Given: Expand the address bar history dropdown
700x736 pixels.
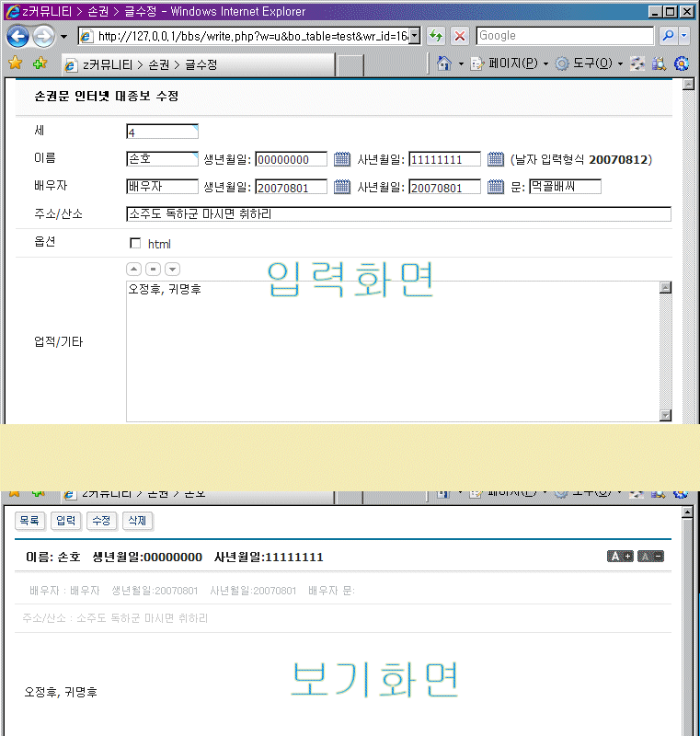Looking at the screenshot, I should 415,36.
